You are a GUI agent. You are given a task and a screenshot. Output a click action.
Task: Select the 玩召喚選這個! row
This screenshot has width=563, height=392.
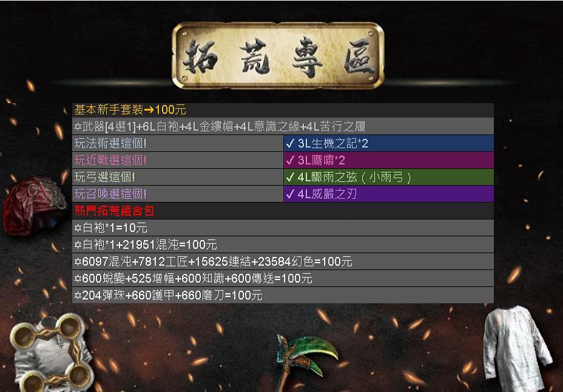283,194
